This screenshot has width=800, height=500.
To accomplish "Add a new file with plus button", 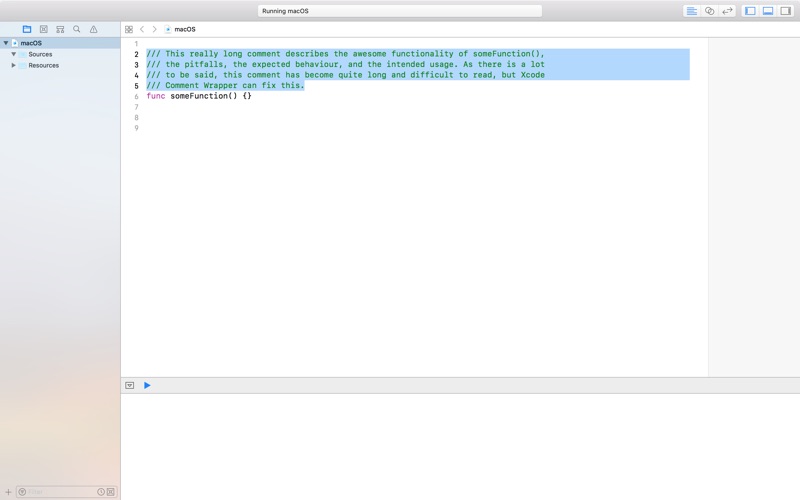I will [8, 492].
